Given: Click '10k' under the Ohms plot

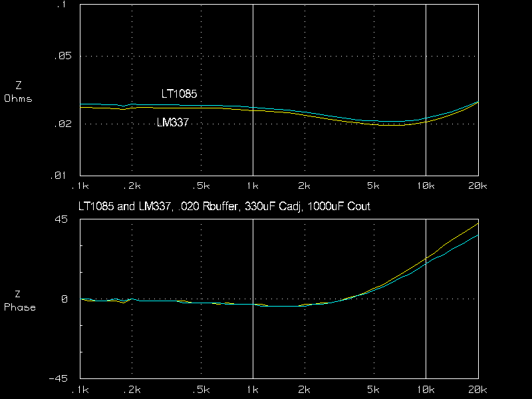Looking at the screenshot, I should [x=426, y=186].
